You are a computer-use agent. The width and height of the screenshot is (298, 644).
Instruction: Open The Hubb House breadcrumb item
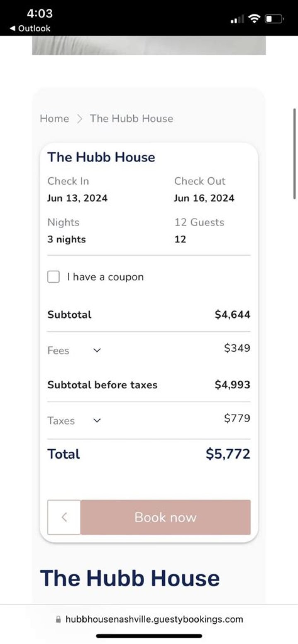coord(132,119)
